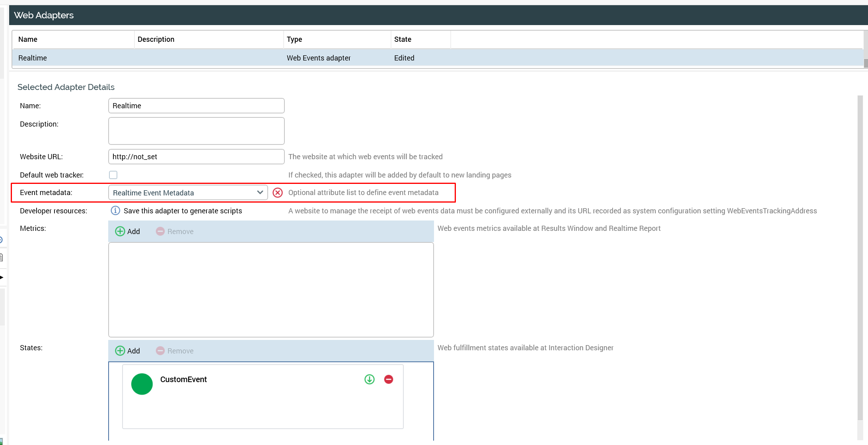The image size is (868, 445).
Task: Click the green CustomEvent color circle
Action: (x=142, y=384)
